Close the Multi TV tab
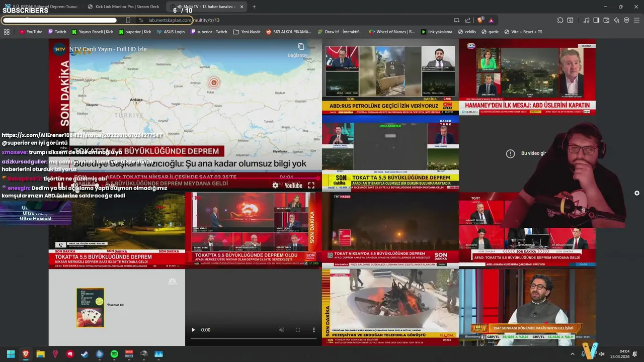Viewport: 644px width, 362px height. click(x=242, y=7)
